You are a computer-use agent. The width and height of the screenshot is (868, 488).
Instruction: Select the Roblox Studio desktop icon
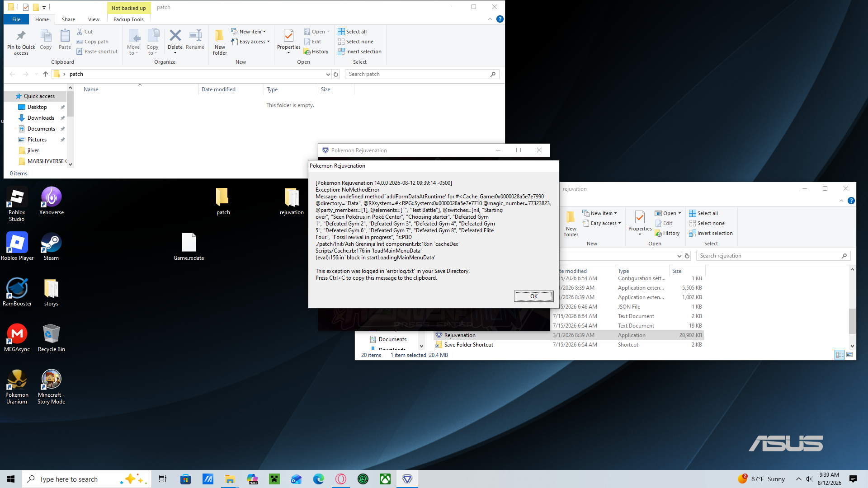(x=17, y=204)
